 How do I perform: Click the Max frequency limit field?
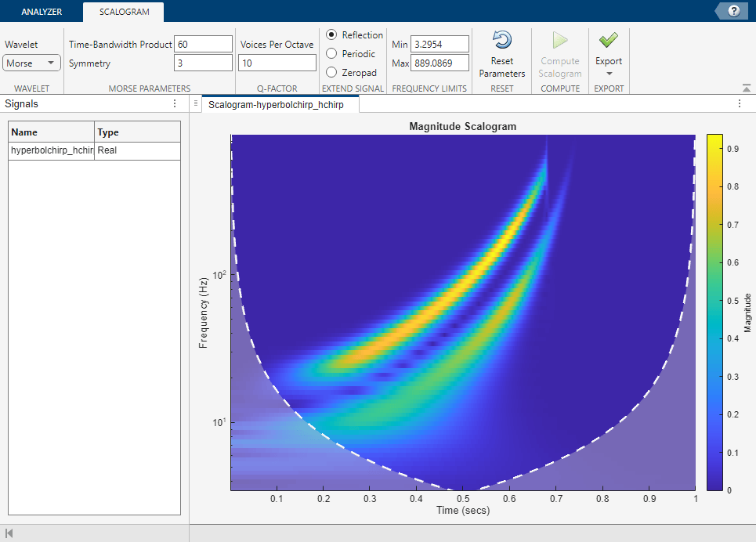coord(439,63)
